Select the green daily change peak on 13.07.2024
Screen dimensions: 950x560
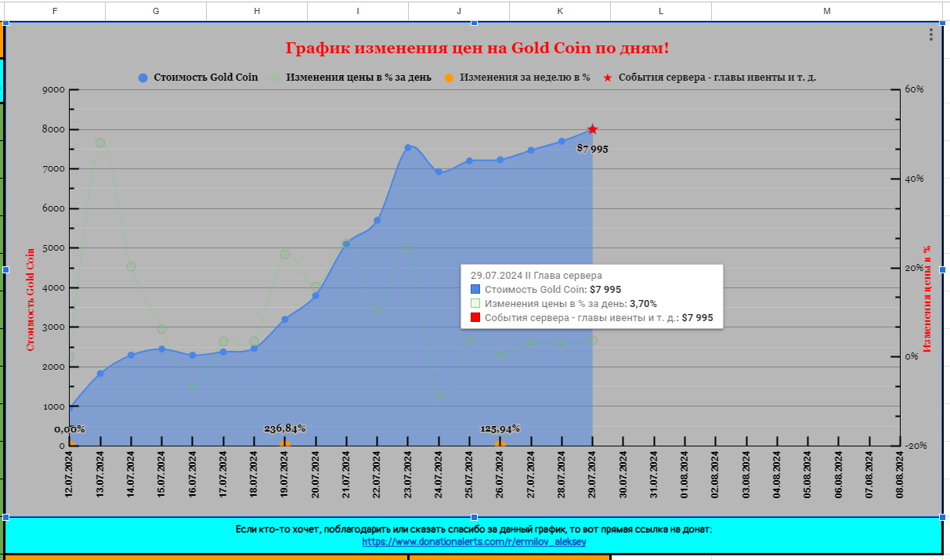pyautogui.click(x=100, y=143)
